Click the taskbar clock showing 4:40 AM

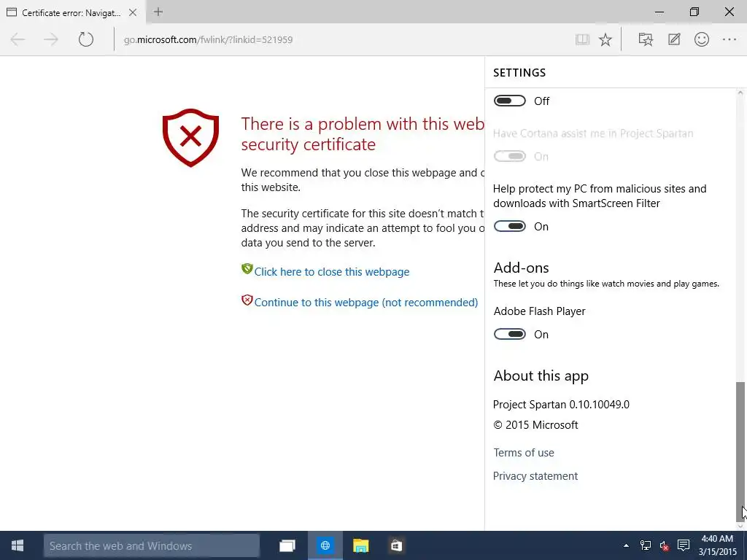(718, 545)
